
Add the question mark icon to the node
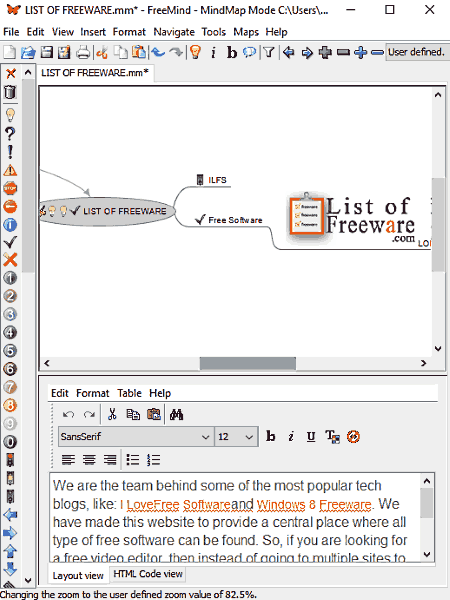(10, 134)
